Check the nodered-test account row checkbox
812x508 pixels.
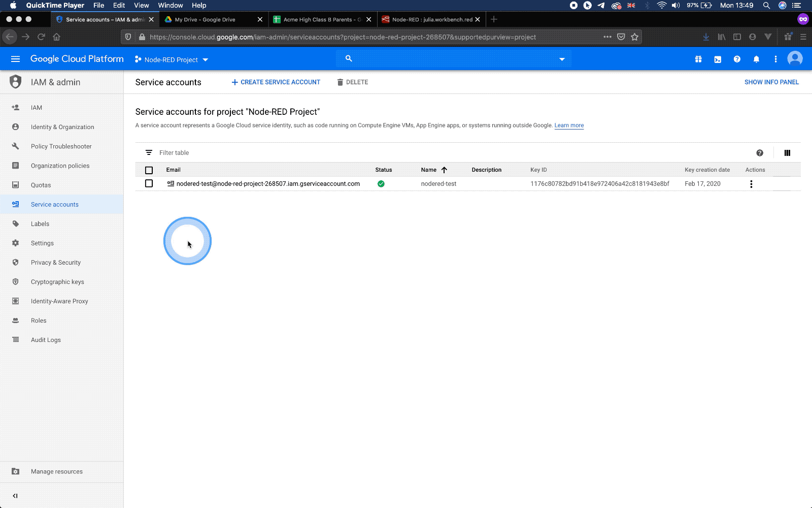pyautogui.click(x=149, y=183)
